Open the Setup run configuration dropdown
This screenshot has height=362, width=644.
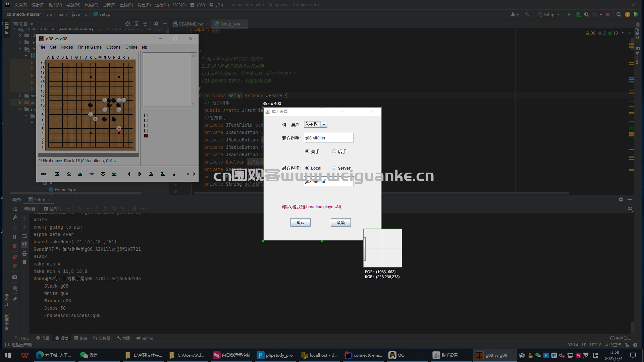click(x=549, y=14)
